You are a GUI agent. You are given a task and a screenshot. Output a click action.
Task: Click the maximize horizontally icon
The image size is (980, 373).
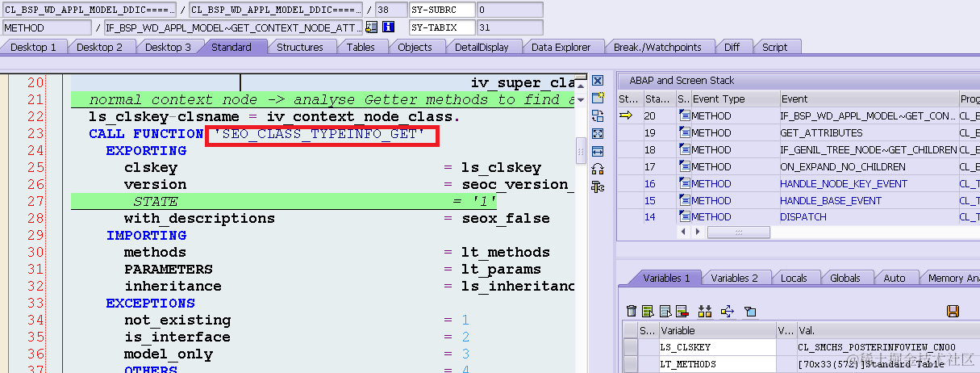click(598, 151)
